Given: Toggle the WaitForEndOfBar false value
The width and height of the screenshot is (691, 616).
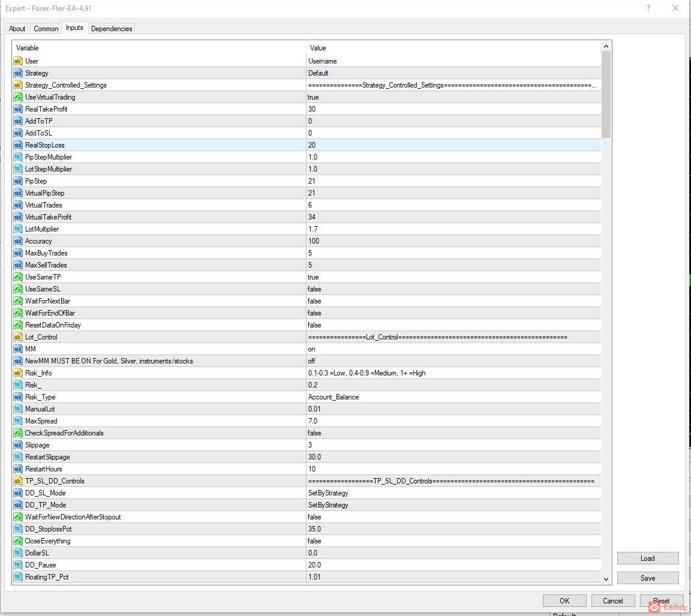Looking at the screenshot, I should 453,313.
